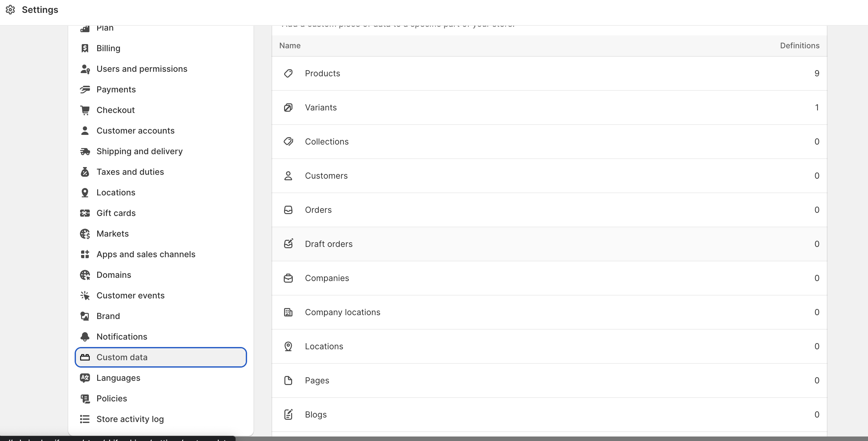This screenshot has height=441, width=868.
Task: Click the Customer events sparkle-cursor icon
Action: pos(85,296)
